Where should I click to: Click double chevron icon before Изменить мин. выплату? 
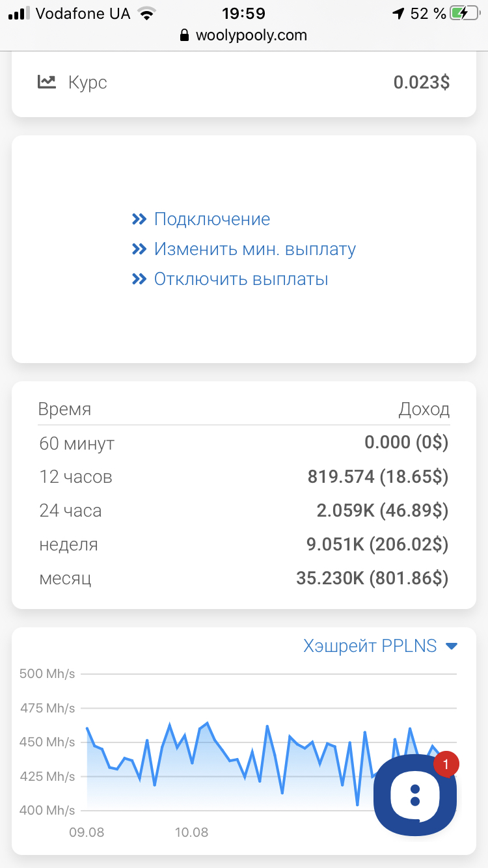[x=139, y=249]
